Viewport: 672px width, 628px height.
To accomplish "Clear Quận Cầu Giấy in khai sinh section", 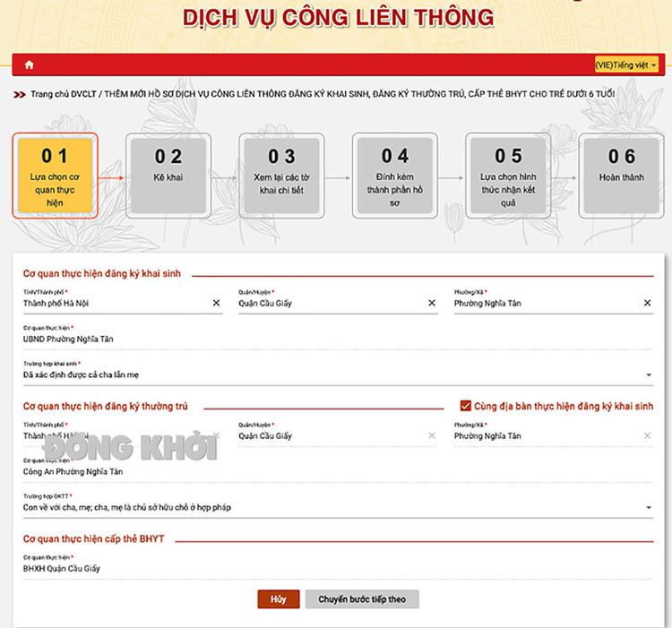I will 432,303.
